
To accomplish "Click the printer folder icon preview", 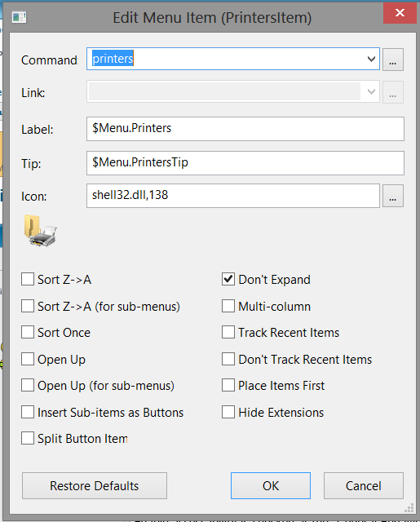I will point(40,230).
